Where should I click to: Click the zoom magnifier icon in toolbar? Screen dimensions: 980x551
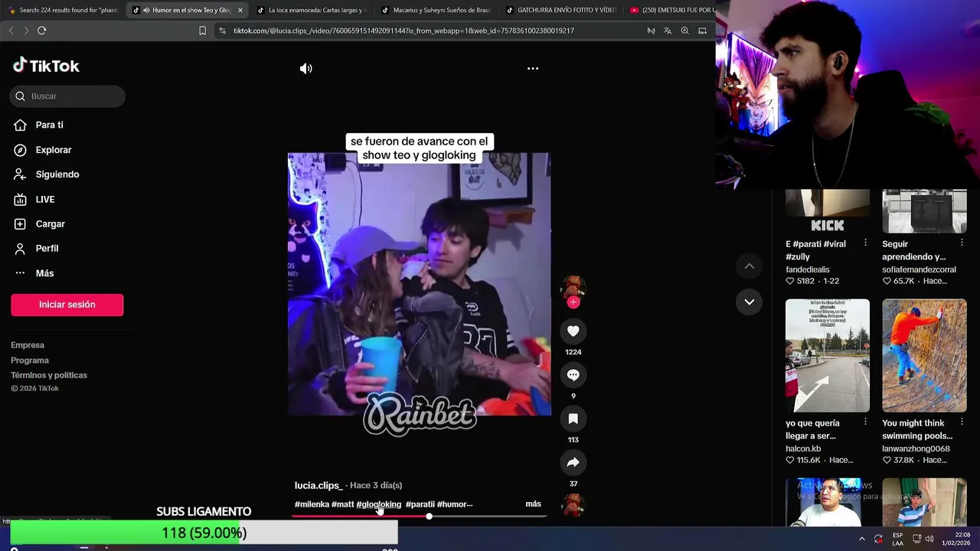click(x=684, y=31)
